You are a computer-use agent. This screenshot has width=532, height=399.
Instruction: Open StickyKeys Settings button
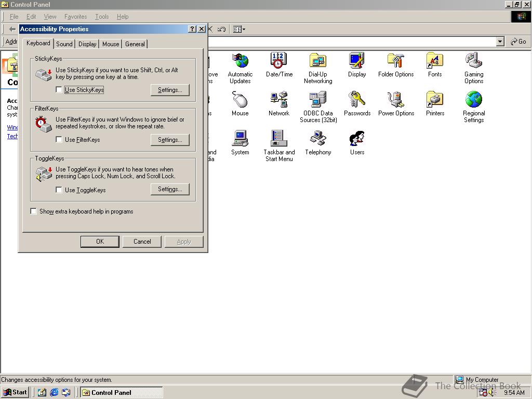tap(170, 90)
